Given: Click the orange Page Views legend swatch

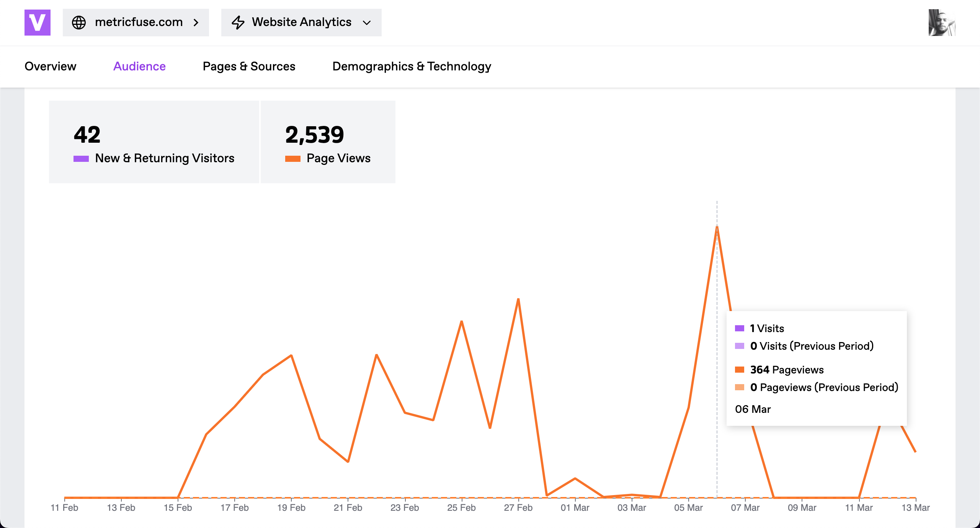Looking at the screenshot, I should 293,159.
